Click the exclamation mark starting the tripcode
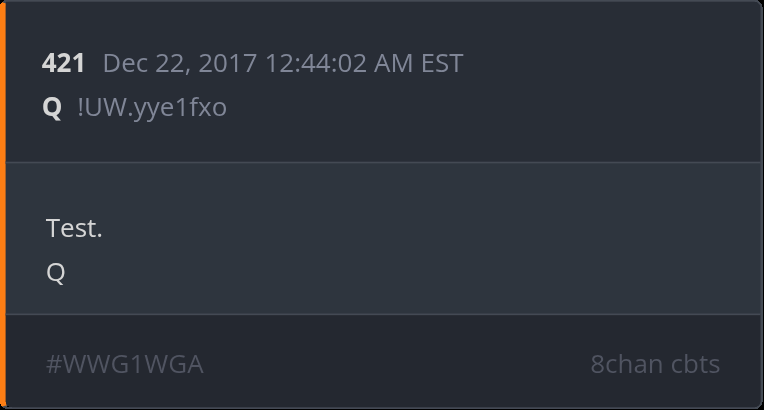 81,107
